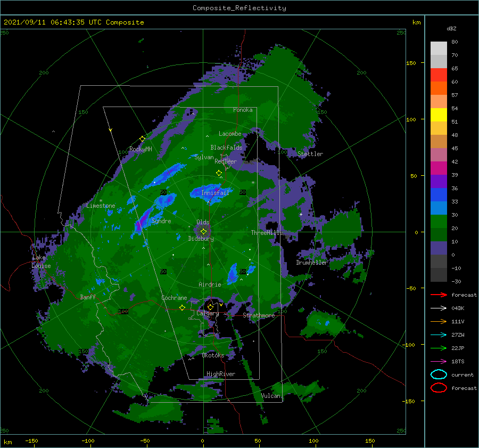Click the green 22JP arrow legend icon

[439, 348]
